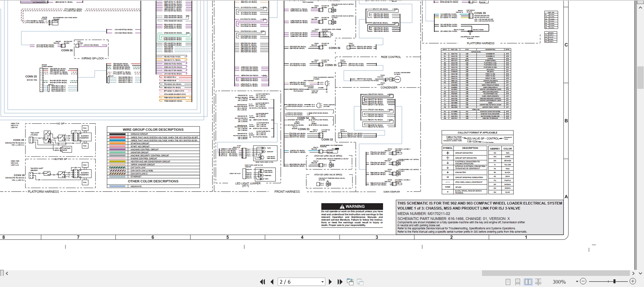Click the horizontal scrollbar right arrow
Screen dimensions: 644x287
point(633,273)
